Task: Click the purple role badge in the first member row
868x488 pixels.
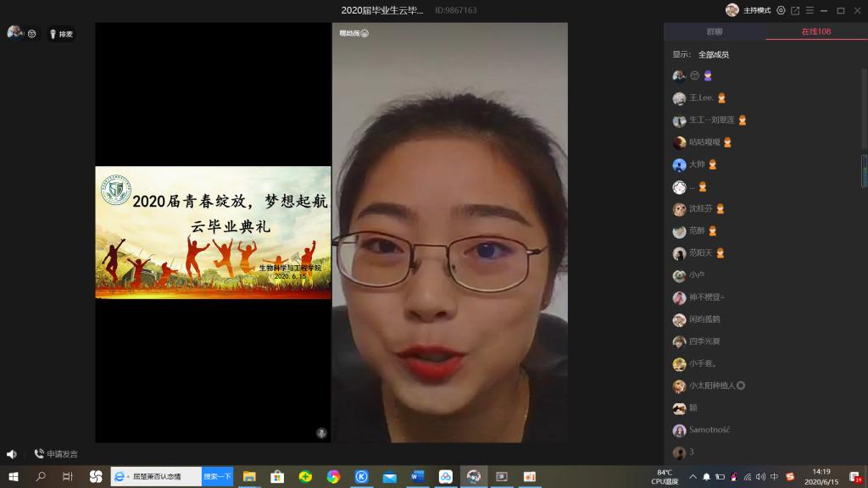Action: pos(708,75)
